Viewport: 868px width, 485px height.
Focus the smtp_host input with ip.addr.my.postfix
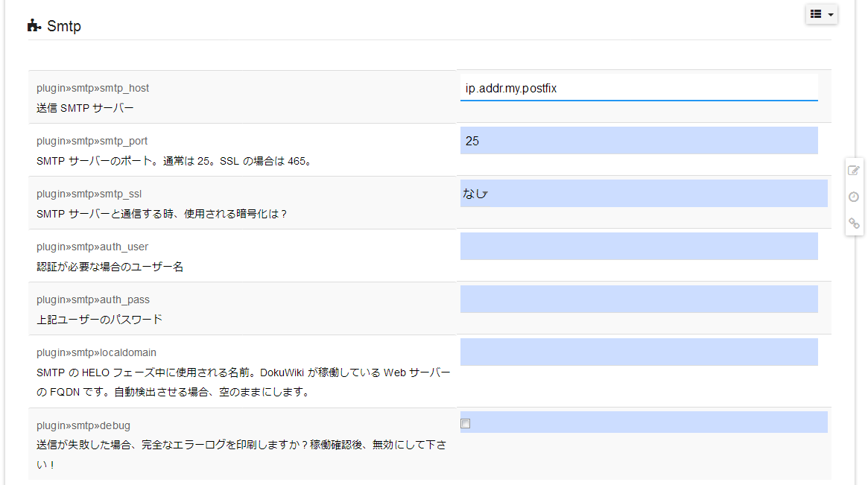639,88
